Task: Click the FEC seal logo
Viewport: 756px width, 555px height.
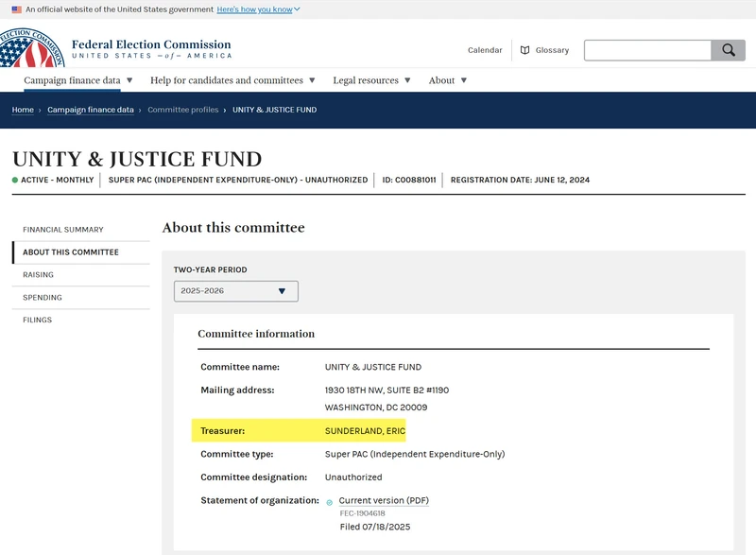Action: (x=32, y=47)
